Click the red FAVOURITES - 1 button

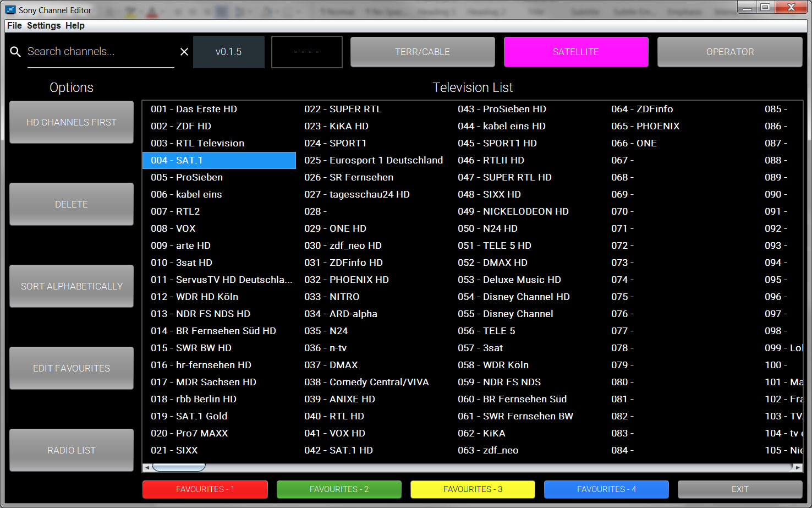coord(205,489)
